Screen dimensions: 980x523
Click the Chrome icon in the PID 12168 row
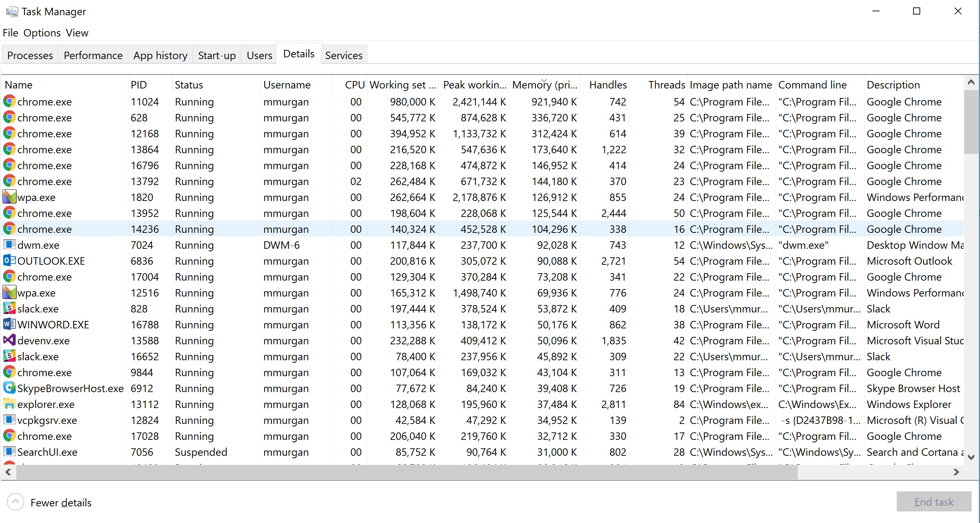(x=10, y=133)
